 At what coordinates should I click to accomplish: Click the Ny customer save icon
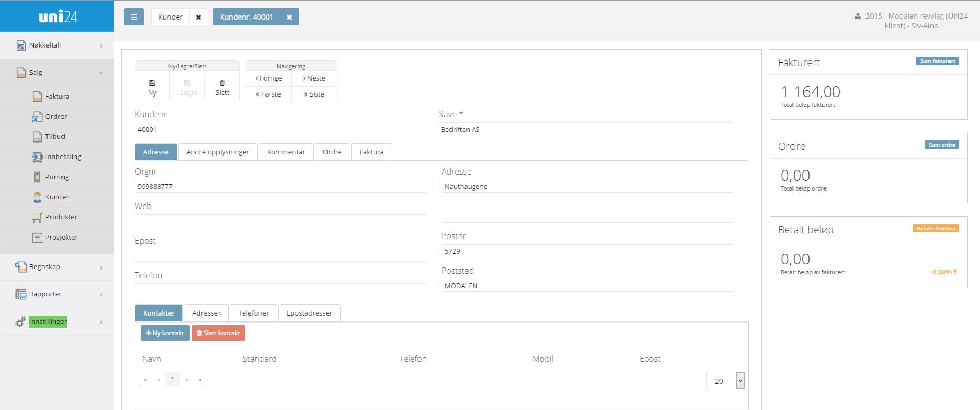point(152,87)
